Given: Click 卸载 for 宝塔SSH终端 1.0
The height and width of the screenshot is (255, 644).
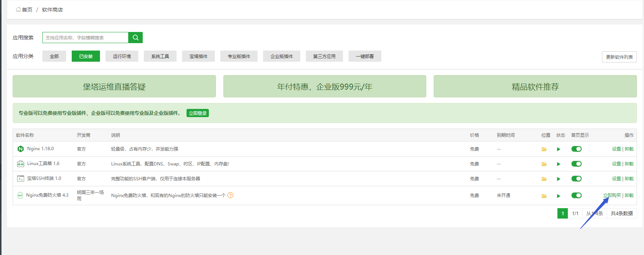Looking at the screenshot, I should point(629,179).
